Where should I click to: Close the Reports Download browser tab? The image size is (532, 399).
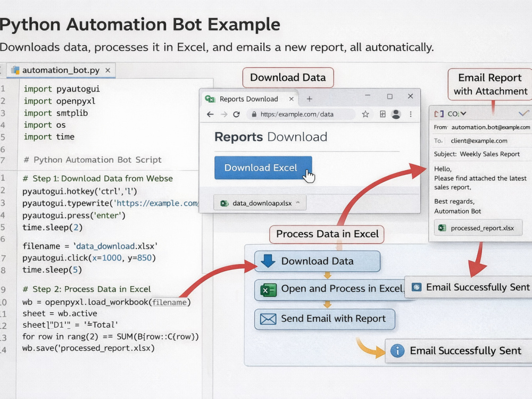click(291, 99)
